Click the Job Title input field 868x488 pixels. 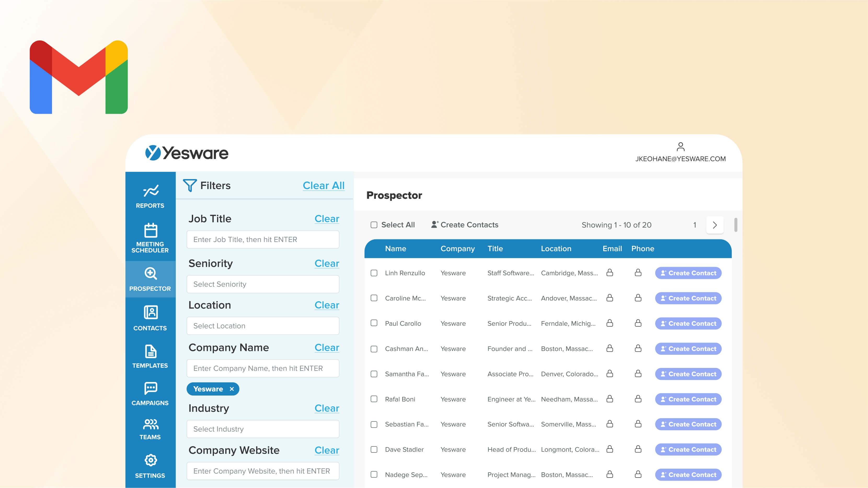pos(263,240)
